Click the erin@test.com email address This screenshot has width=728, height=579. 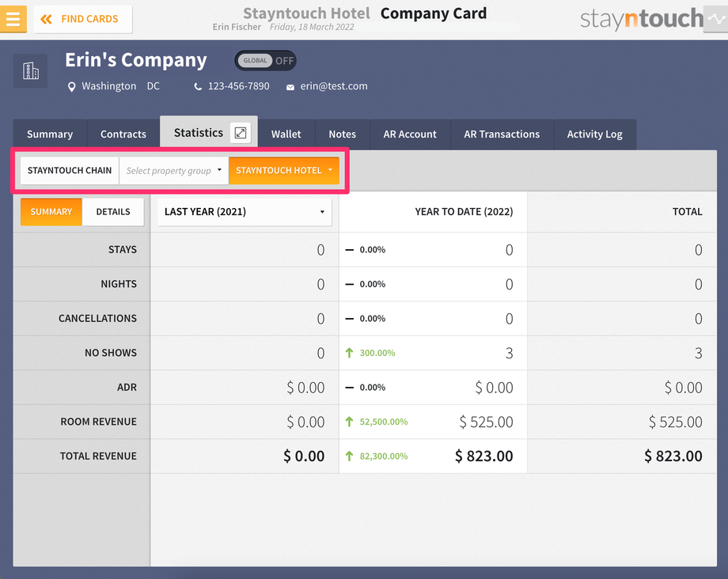[334, 86]
